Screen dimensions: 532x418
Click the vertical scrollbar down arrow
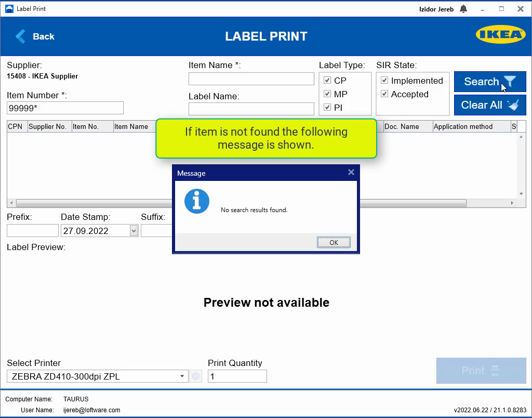pos(521,194)
